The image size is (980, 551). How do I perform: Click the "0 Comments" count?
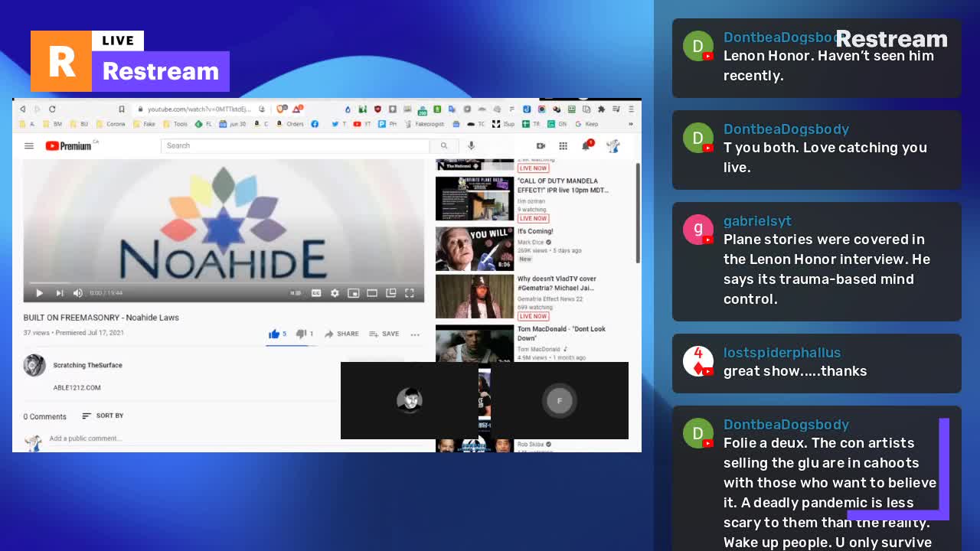pos(44,416)
